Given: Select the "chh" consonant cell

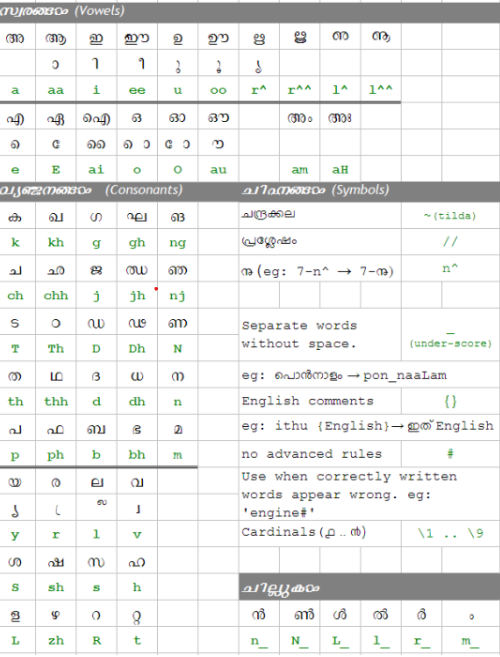Looking at the screenshot, I should (x=56, y=295).
